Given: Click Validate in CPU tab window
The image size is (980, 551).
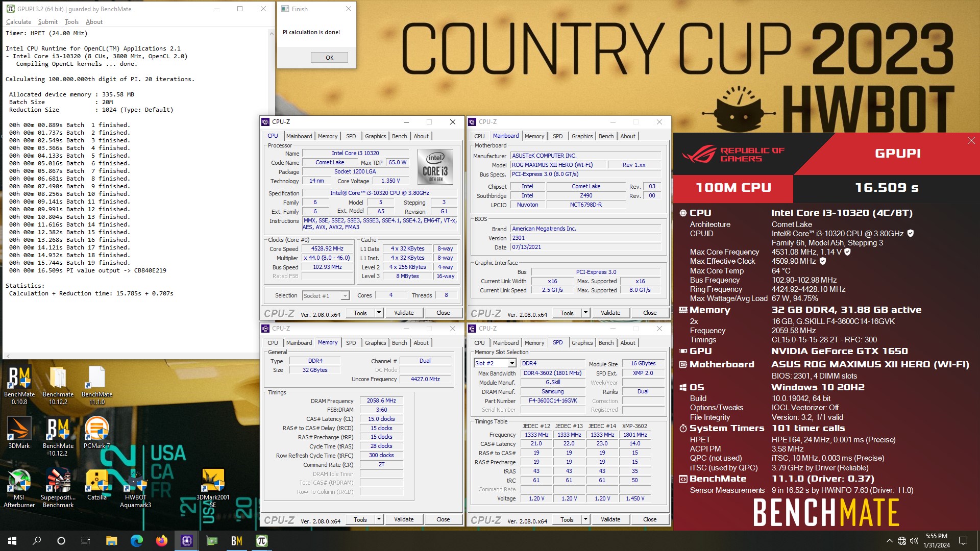Looking at the screenshot, I should tap(404, 313).
